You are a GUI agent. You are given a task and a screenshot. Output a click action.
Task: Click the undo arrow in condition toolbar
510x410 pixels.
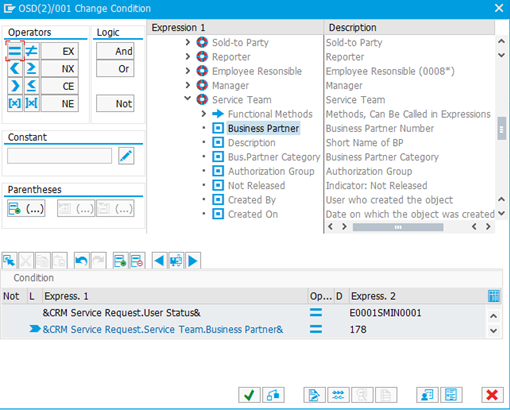tap(81, 261)
